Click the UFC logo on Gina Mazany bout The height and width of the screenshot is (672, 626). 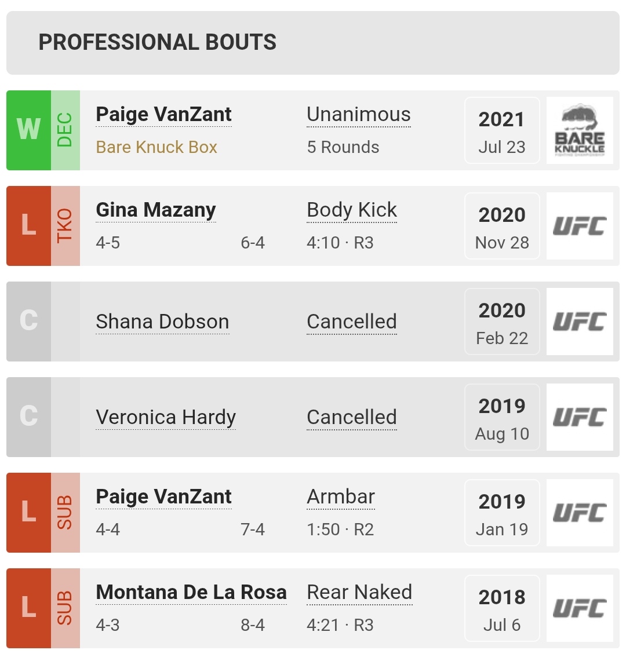click(x=580, y=226)
